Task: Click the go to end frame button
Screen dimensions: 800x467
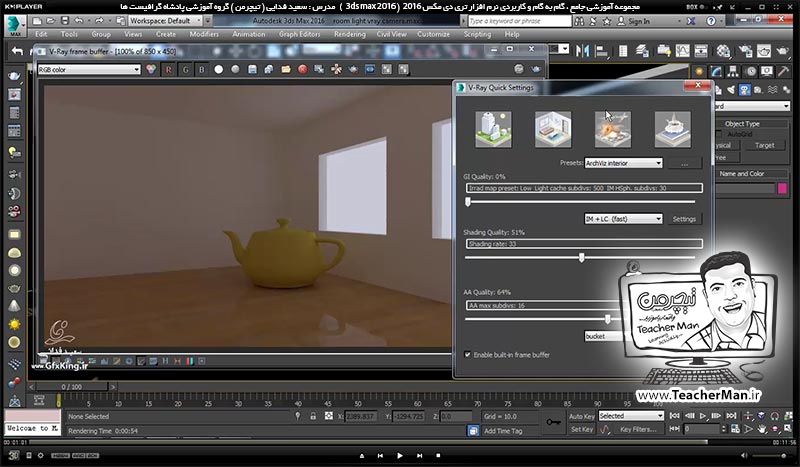Action: [x=731, y=416]
